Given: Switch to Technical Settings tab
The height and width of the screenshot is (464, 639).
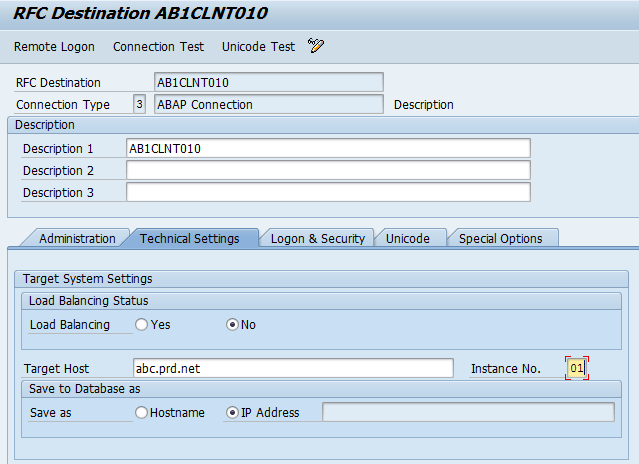Looking at the screenshot, I should point(189,239).
